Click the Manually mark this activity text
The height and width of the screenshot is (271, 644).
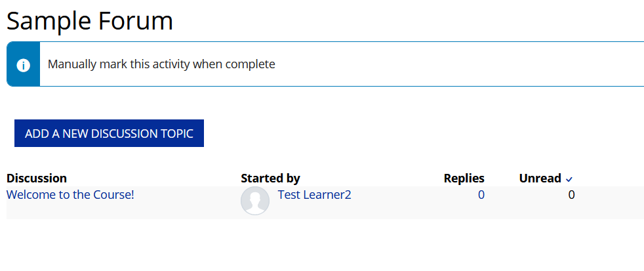161,64
